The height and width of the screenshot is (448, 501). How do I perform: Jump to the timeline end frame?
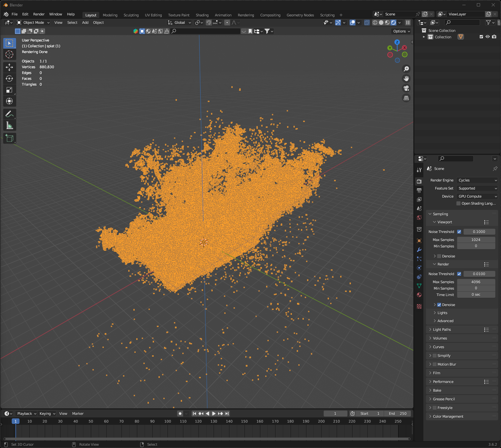(227, 414)
